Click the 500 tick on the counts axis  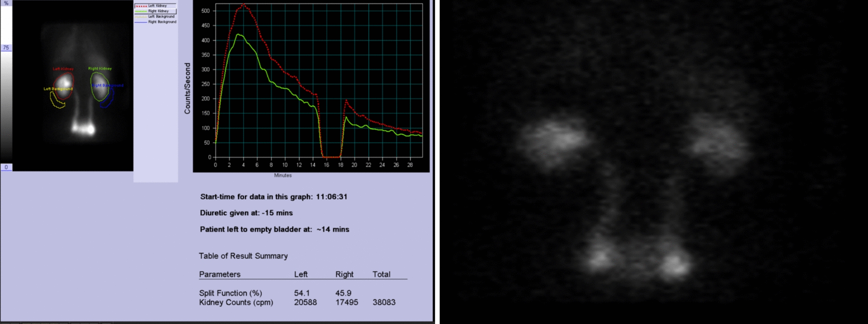coord(206,11)
